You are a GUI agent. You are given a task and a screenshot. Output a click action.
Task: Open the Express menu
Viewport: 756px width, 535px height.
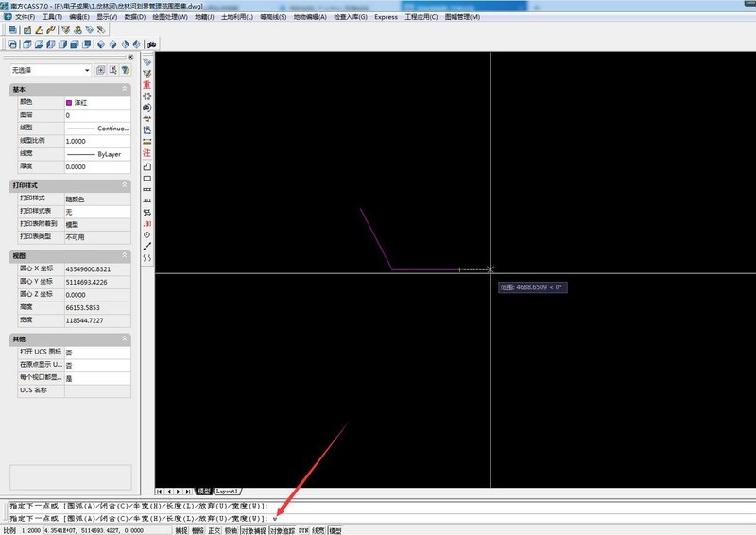tap(386, 17)
